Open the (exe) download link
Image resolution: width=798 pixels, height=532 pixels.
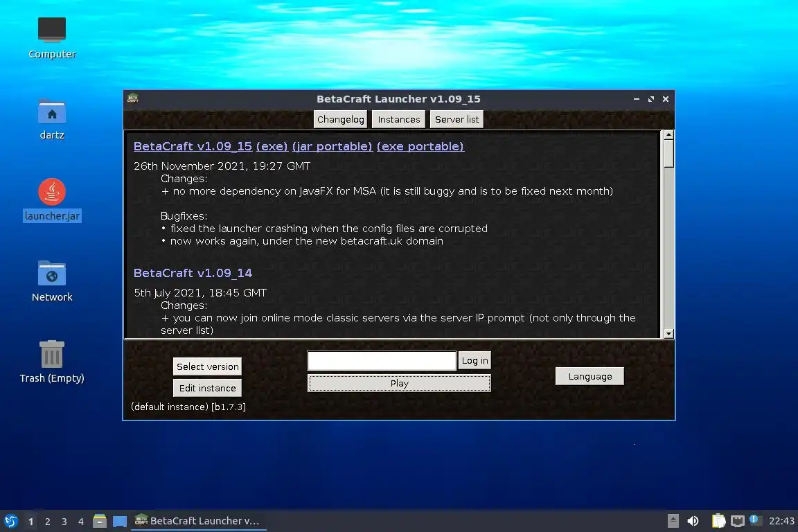tap(272, 146)
